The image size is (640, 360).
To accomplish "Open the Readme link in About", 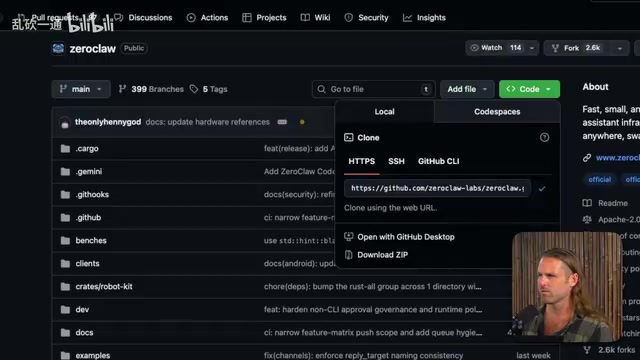I will (605, 203).
